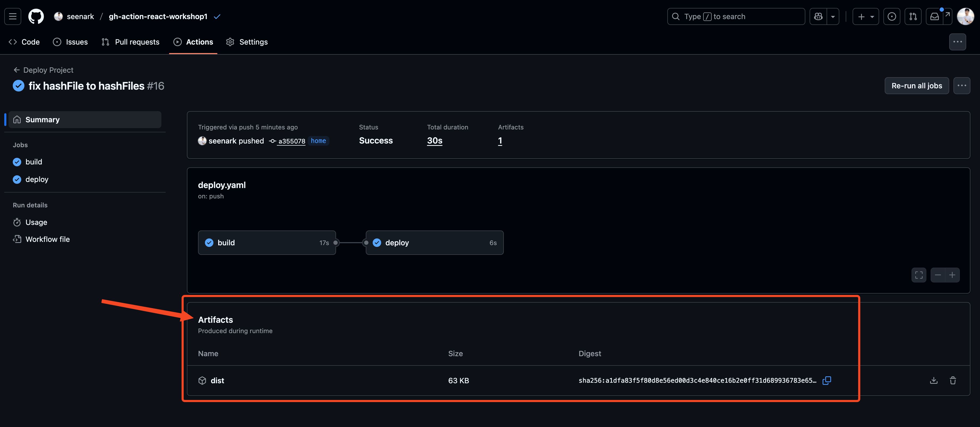Open the GitHub homepage logo
This screenshot has width=980, height=427.
click(x=36, y=16)
